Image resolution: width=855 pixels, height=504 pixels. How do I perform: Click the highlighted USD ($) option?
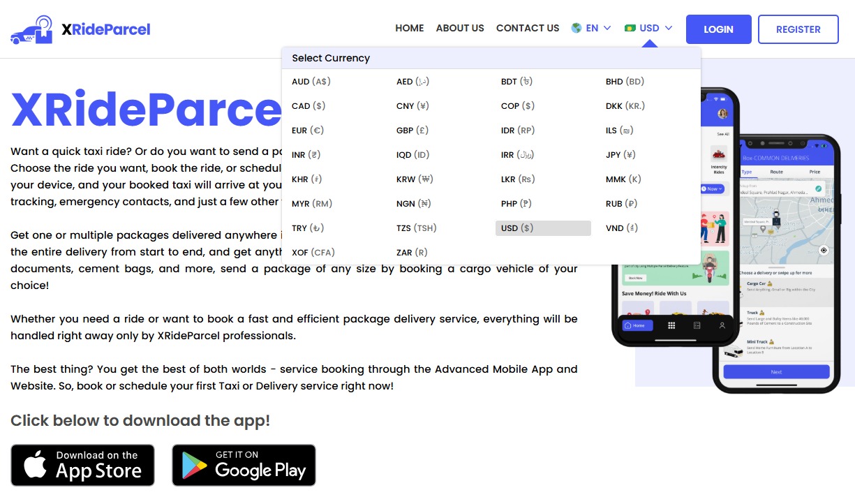point(544,228)
